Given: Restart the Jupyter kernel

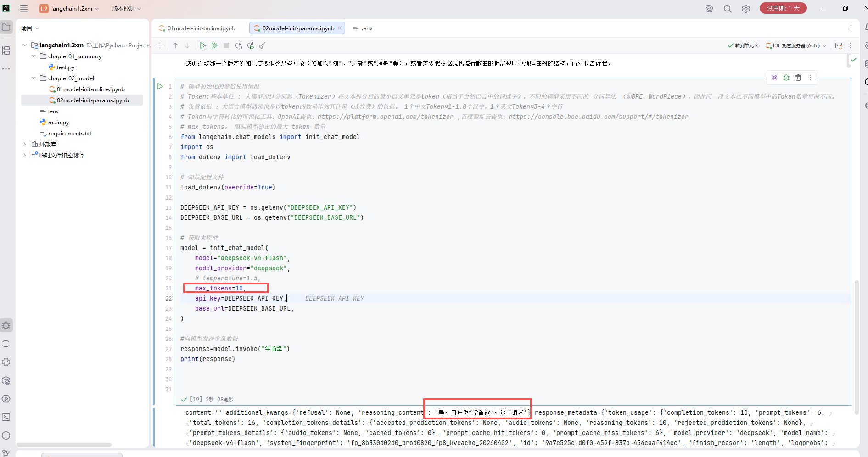Looking at the screenshot, I should (238, 45).
